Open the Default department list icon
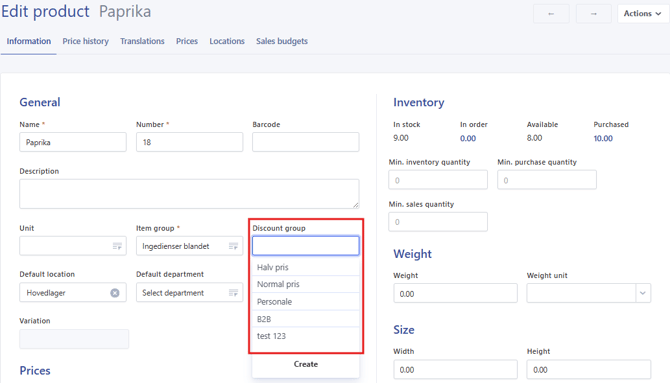The width and height of the screenshot is (670, 383). coord(233,293)
